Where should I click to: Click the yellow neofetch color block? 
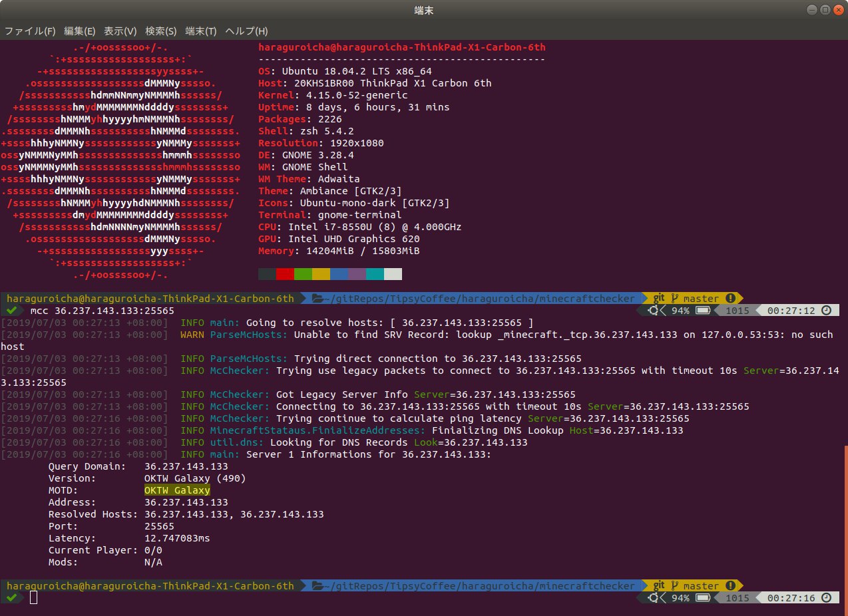point(321,274)
